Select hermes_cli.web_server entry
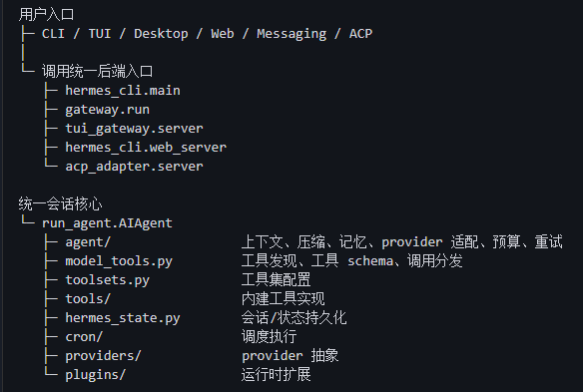The height and width of the screenshot is (392, 583). coord(146,148)
